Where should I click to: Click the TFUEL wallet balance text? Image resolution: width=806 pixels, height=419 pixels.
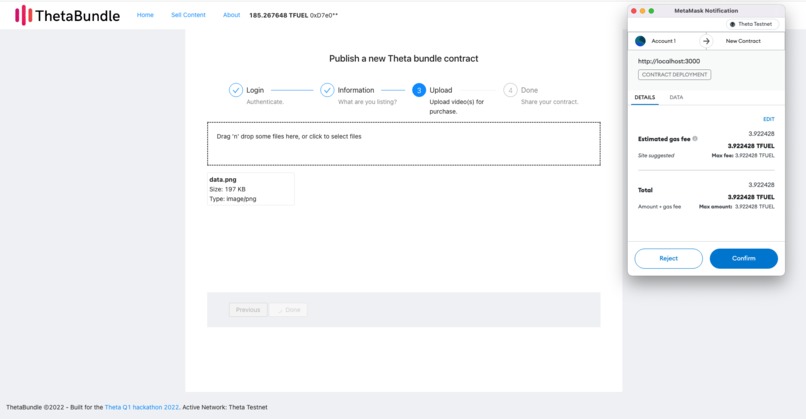pyautogui.click(x=279, y=15)
